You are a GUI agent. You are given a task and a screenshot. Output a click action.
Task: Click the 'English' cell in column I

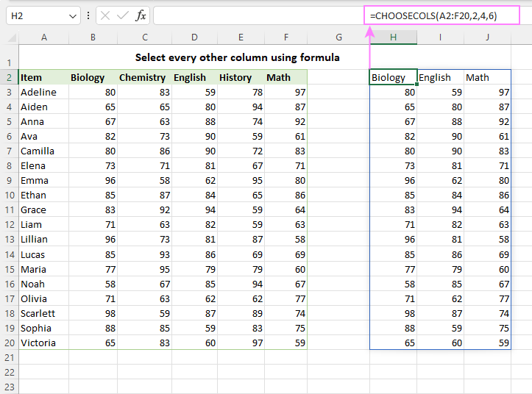441,77
